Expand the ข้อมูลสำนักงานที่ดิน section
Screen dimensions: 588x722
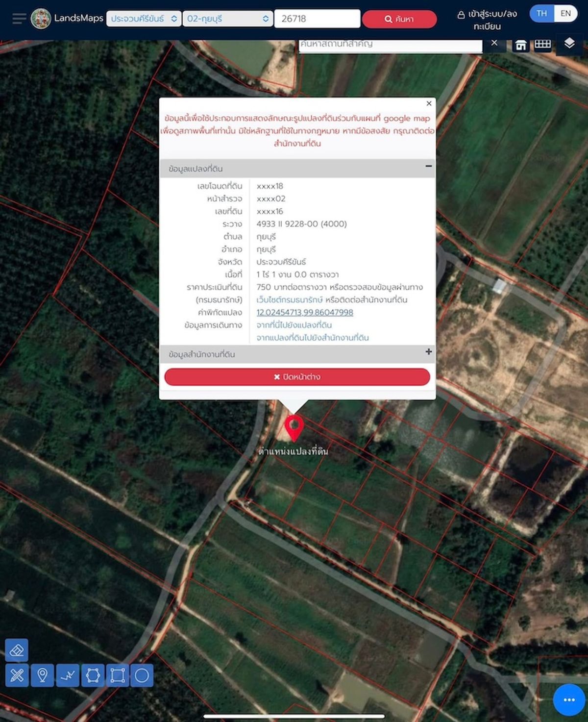pyautogui.click(x=428, y=352)
